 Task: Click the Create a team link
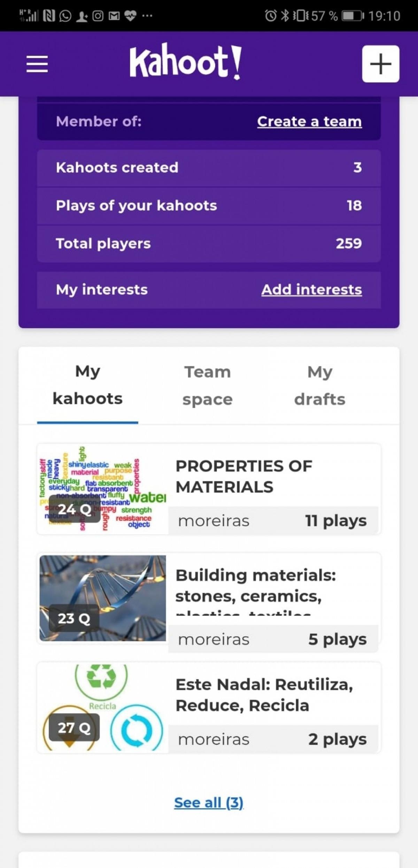(x=309, y=121)
